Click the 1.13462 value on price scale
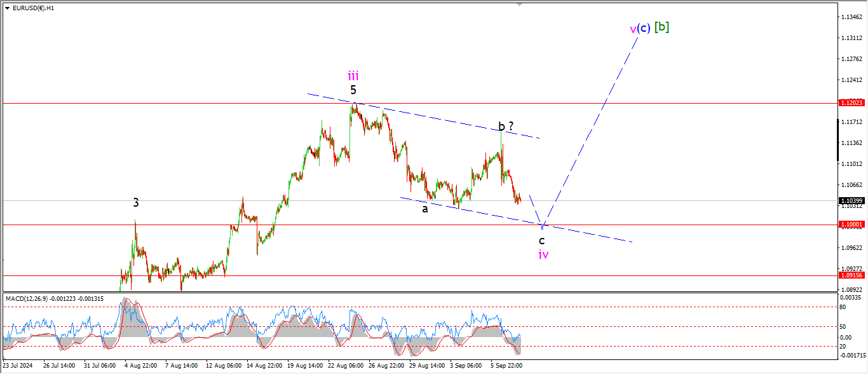Viewport: 868px width, 374px height. (851, 17)
